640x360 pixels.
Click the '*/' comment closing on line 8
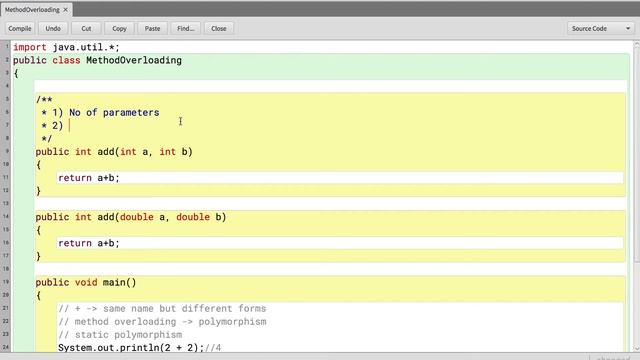click(x=47, y=139)
